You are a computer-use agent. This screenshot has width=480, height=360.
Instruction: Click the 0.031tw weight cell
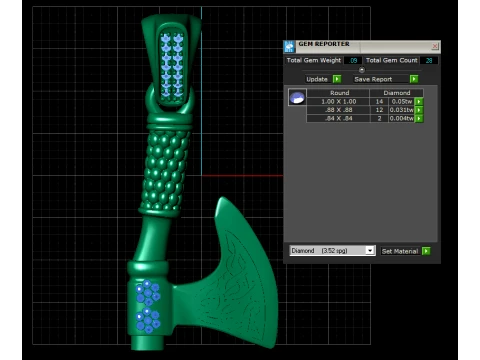pyautogui.click(x=401, y=110)
